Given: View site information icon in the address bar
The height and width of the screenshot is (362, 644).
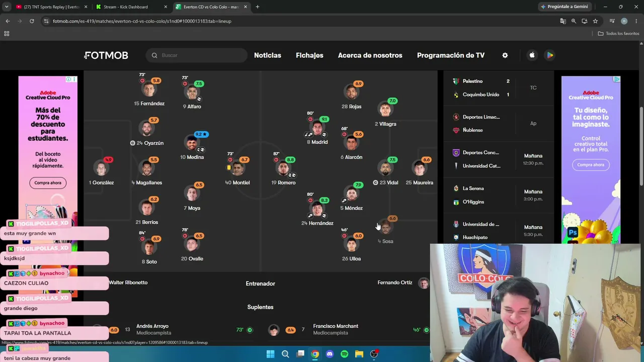Looking at the screenshot, I should click(46, 21).
